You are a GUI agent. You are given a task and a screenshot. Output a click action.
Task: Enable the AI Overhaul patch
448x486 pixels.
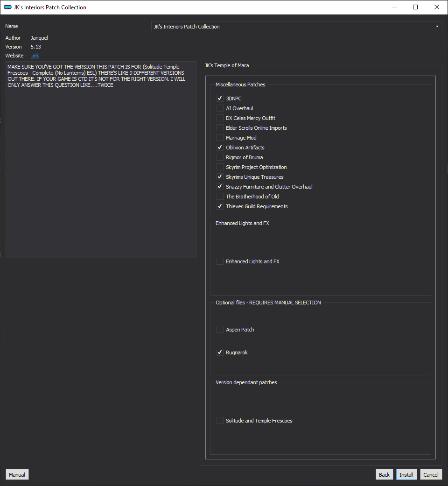220,108
